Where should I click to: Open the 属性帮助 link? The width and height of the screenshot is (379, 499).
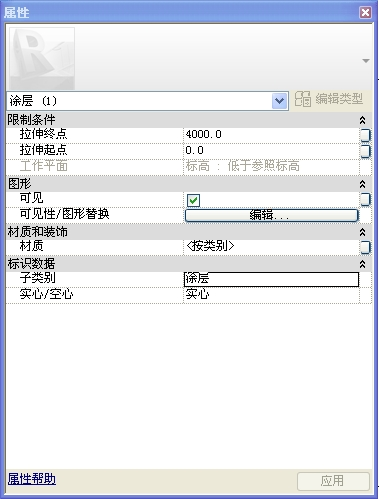point(32,479)
